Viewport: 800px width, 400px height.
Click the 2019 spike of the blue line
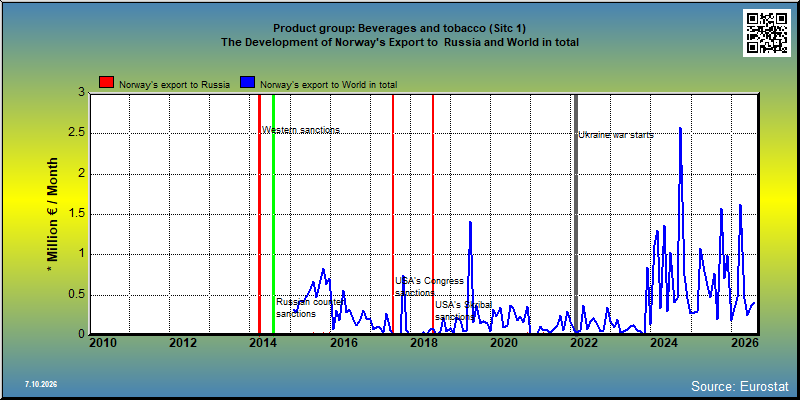pos(470,222)
